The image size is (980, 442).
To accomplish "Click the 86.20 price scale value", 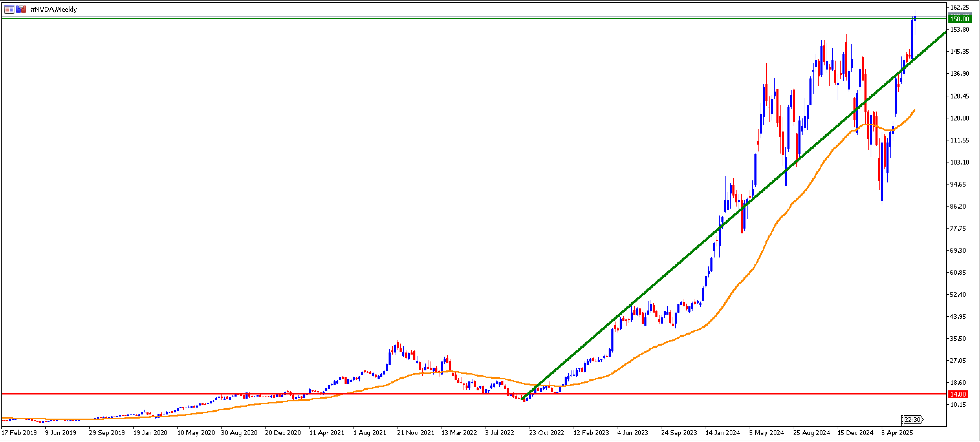I will point(958,206).
